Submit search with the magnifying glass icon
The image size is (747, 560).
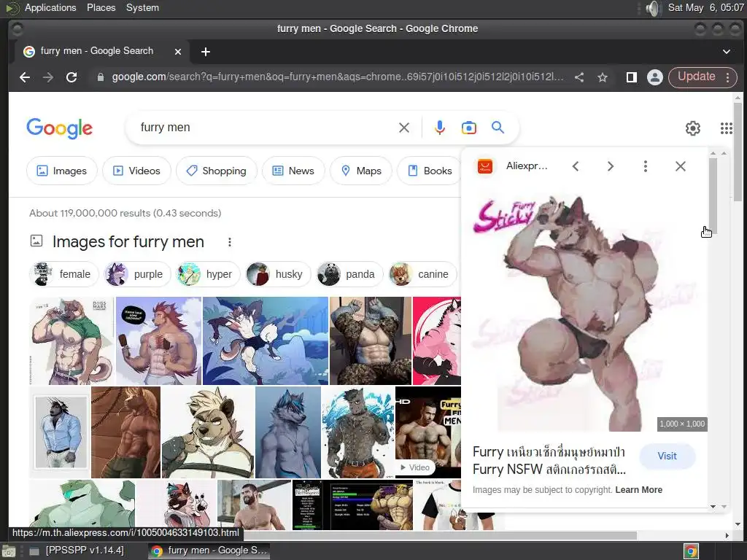coord(498,128)
